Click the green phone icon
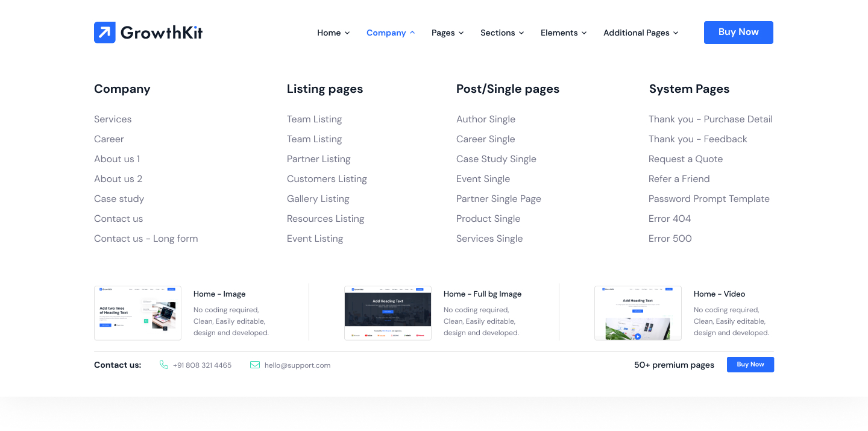868x431 pixels. coord(164,365)
